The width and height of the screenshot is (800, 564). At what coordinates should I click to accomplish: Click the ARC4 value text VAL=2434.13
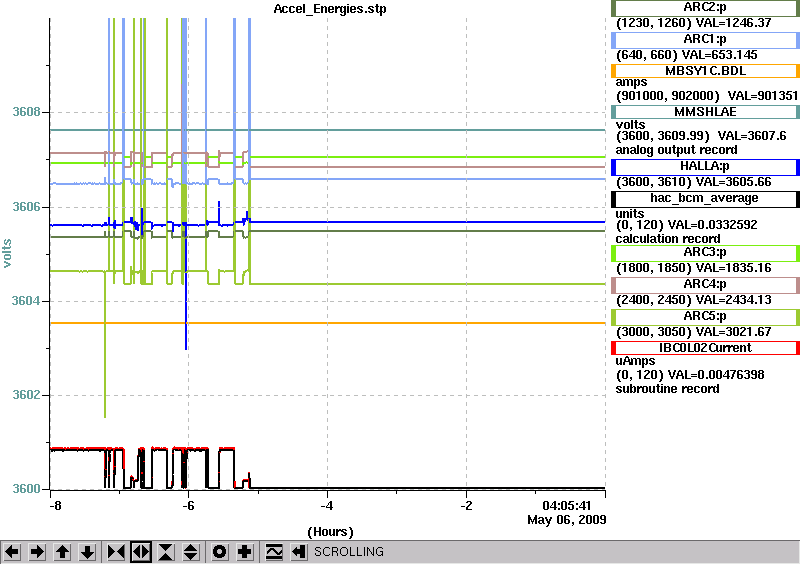pos(734,300)
